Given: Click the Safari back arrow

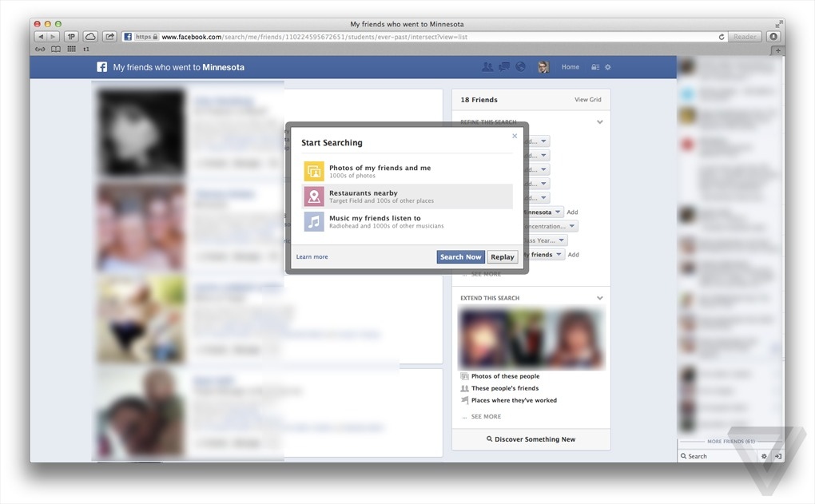Looking at the screenshot, I should 41,37.
